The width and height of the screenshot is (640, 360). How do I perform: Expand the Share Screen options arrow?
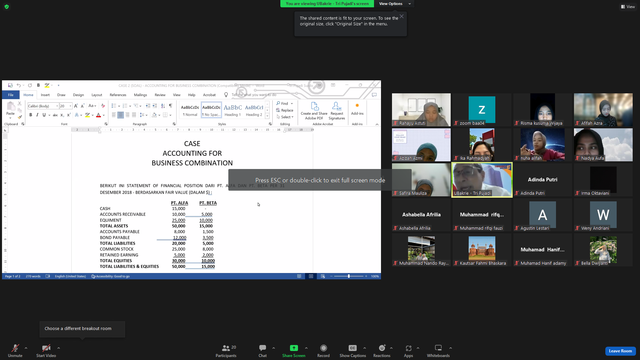point(306,348)
